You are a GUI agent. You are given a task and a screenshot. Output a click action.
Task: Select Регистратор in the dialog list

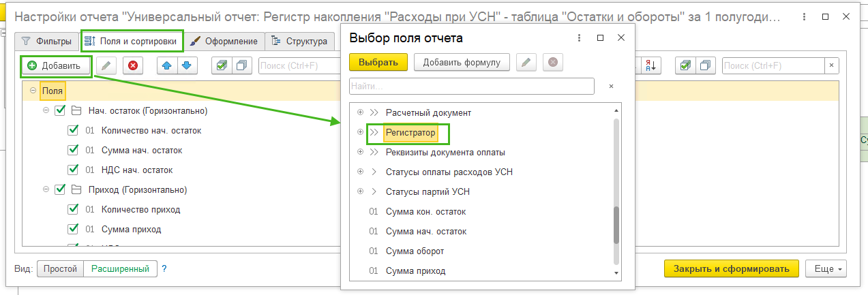click(410, 132)
